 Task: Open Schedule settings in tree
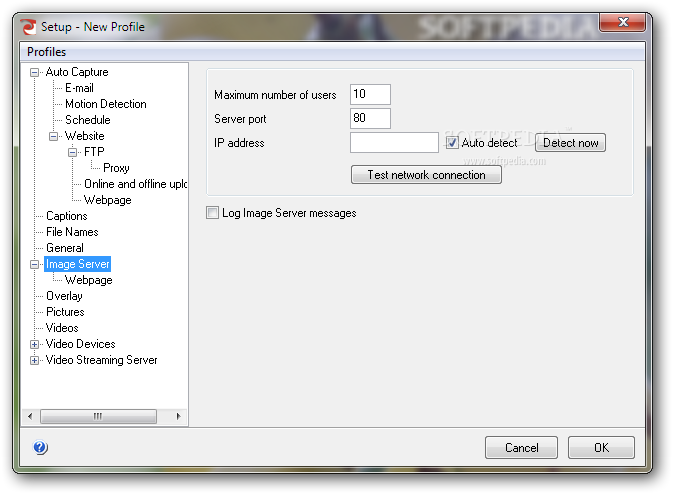click(x=88, y=120)
